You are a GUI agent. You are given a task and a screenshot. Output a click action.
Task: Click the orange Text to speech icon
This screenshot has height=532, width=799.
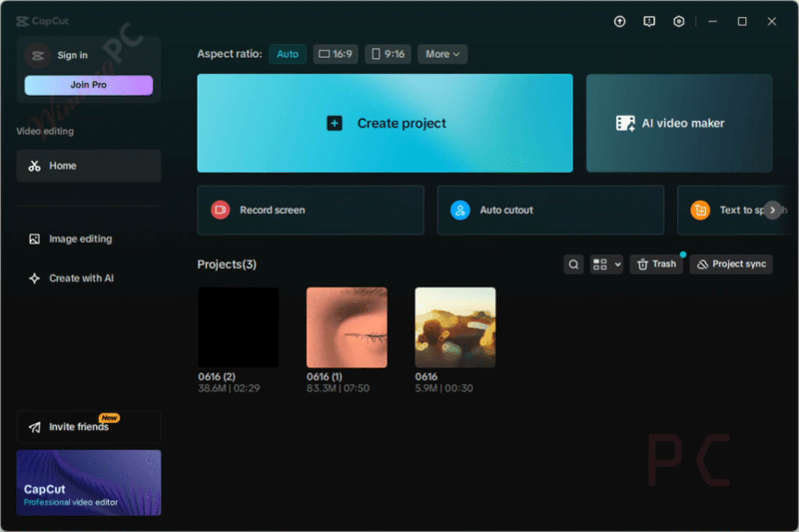tap(700, 210)
